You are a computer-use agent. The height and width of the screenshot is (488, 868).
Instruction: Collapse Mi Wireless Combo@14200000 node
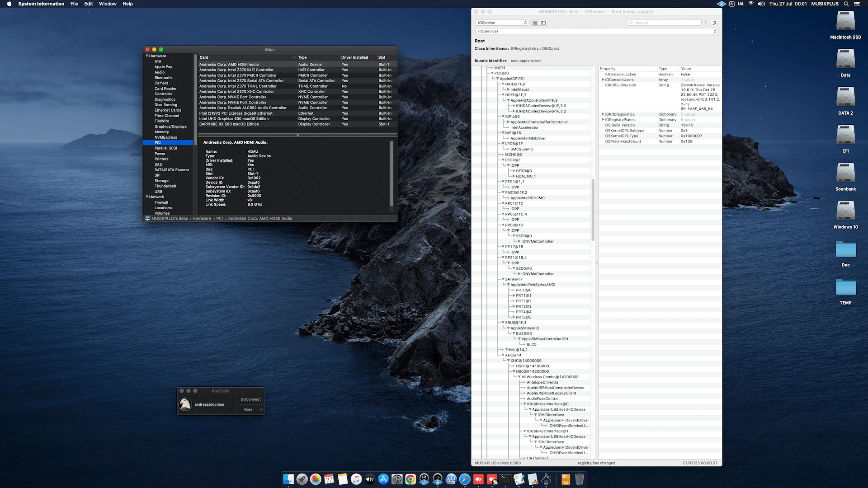(x=519, y=377)
